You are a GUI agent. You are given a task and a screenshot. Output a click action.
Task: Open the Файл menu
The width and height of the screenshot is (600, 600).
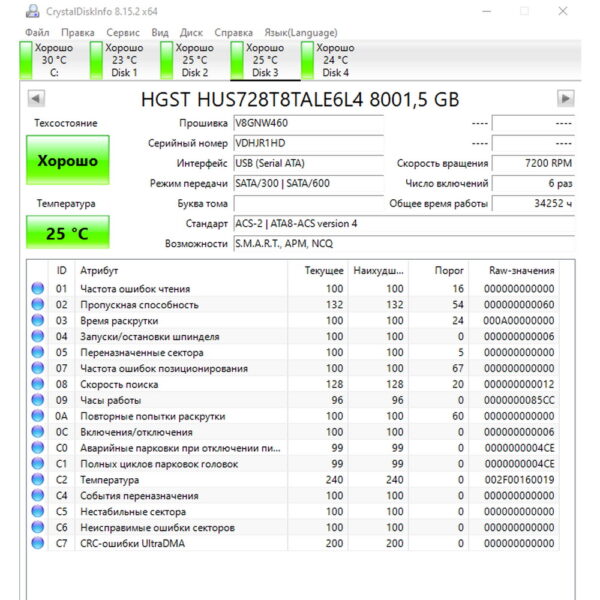37,33
